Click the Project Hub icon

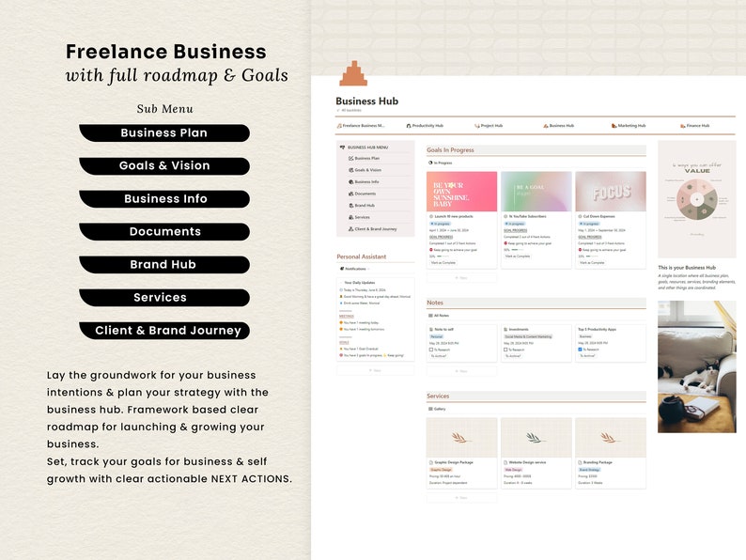pyautogui.click(x=476, y=126)
